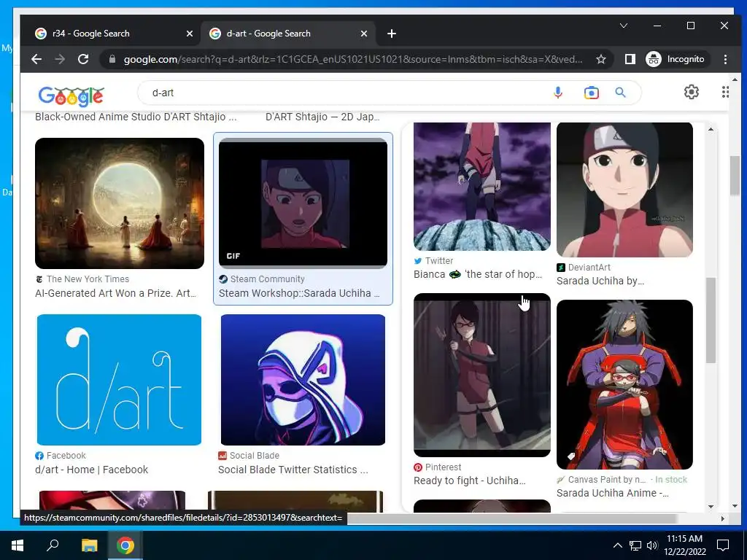
Task: Click the d/art - Home | Facebook link
Action: (x=91, y=470)
